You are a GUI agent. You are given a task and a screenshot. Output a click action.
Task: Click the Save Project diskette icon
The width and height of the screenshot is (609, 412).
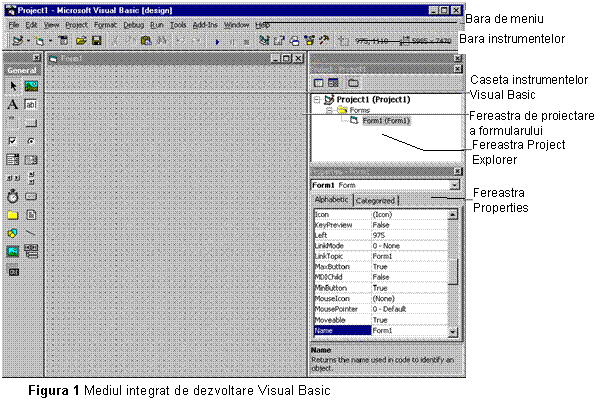[97, 40]
